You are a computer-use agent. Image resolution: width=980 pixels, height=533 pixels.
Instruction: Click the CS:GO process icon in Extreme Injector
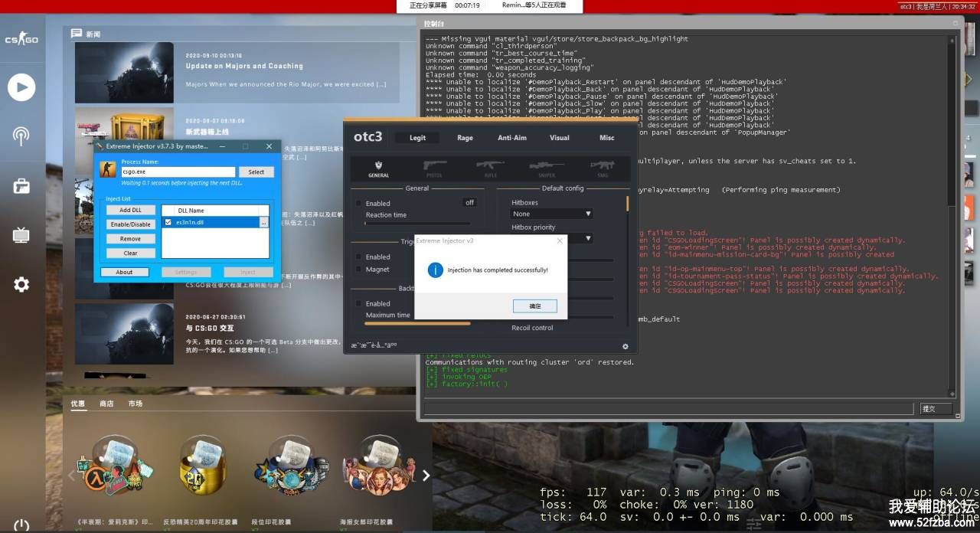[x=109, y=170]
